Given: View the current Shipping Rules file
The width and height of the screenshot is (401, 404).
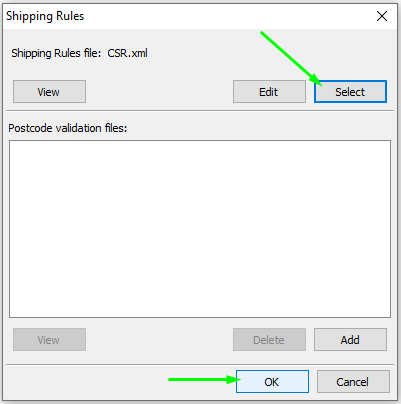Looking at the screenshot, I should click(x=49, y=91).
